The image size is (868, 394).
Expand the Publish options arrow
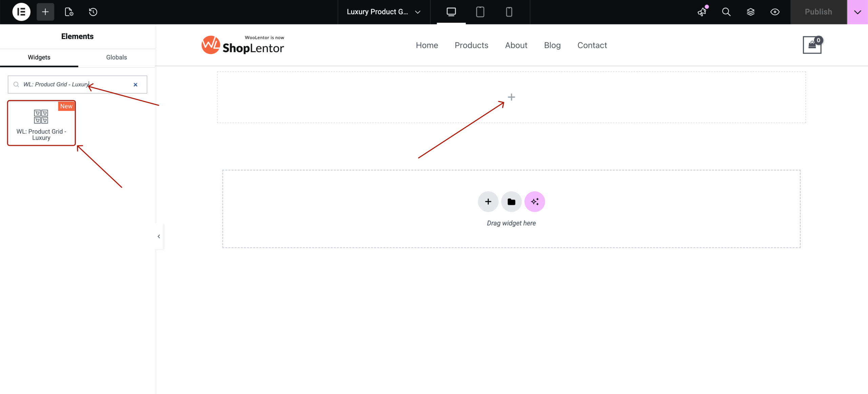click(x=858, y=12)
